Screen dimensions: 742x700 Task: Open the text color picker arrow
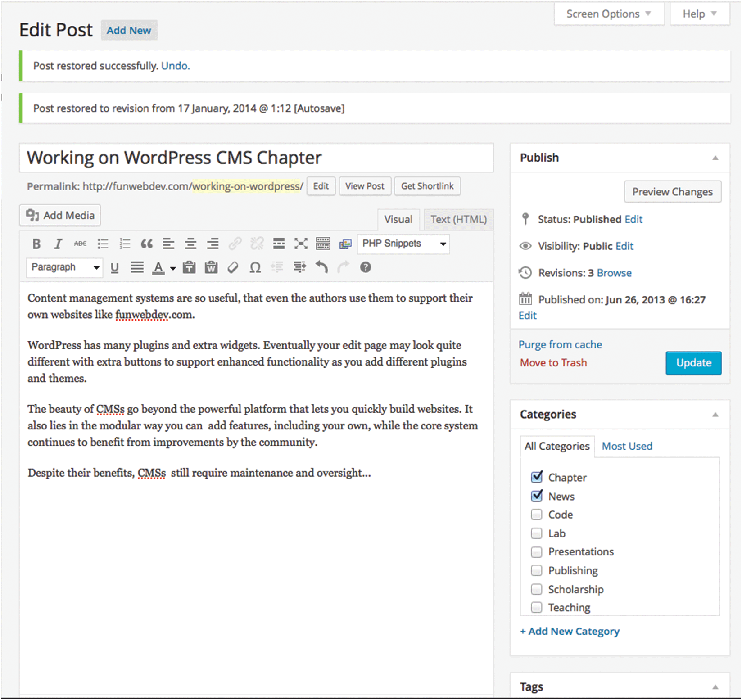173,268
